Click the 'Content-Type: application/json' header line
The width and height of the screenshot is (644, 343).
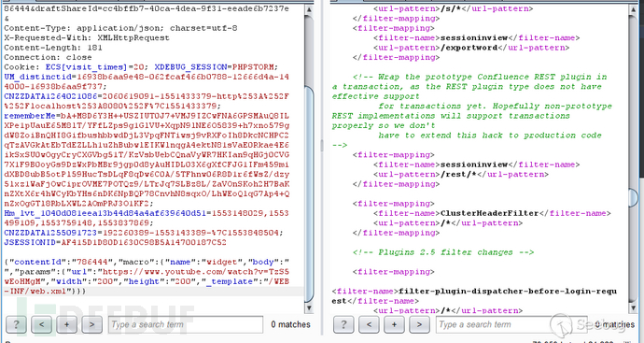pyautogui.click(x=120, y=28)
